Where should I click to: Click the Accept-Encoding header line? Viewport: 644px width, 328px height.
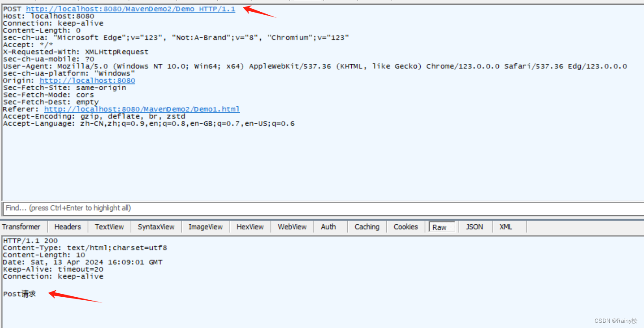pos(94,116)
